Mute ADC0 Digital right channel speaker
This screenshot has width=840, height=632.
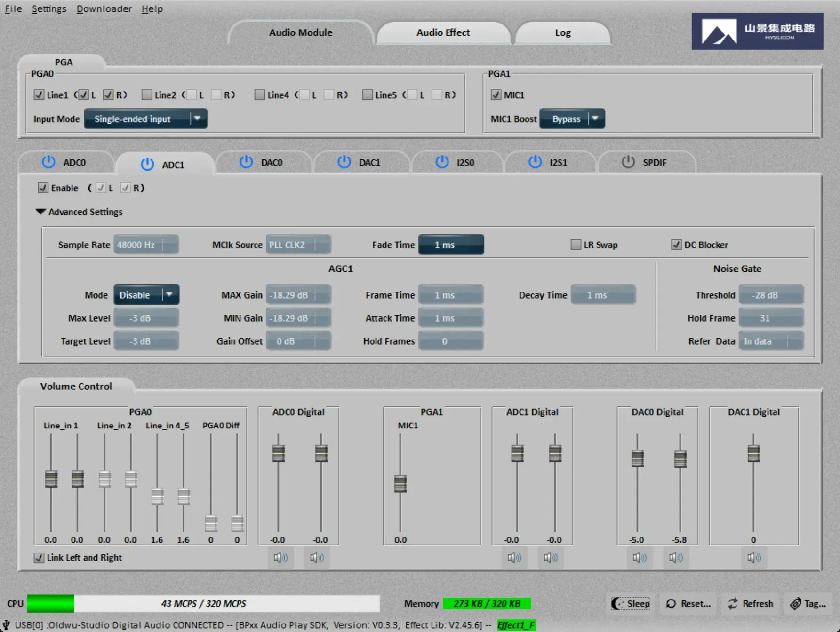tap(317, 558)
